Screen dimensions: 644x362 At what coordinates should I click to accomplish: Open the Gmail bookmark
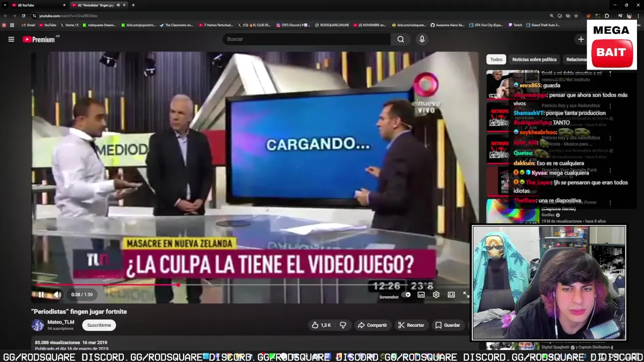click(28, 25)
